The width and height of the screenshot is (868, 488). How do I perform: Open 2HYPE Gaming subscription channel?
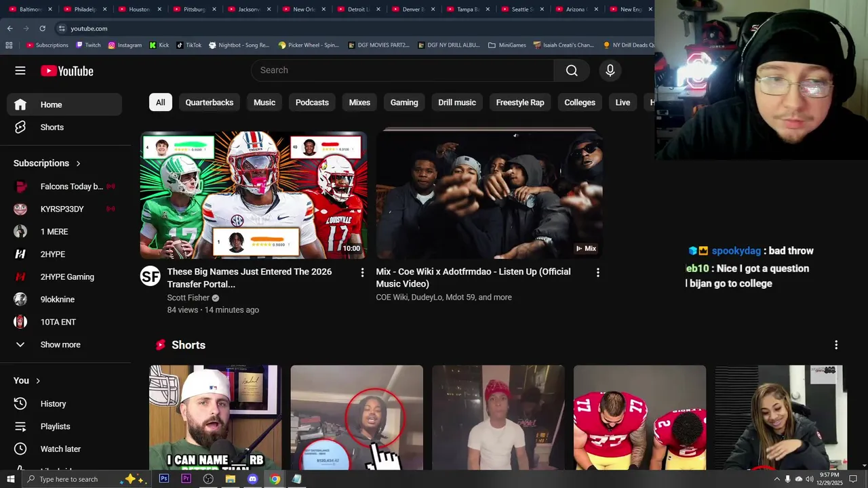point(64,277)
